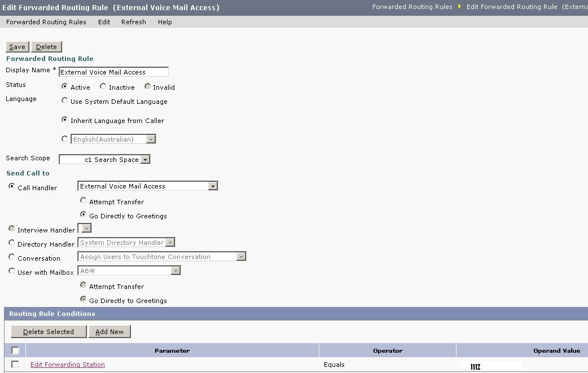The height and width of the screenshot is (373, 588).
Task: Choose Attempt Transfer under User with Mailbox
Action: 84,286
